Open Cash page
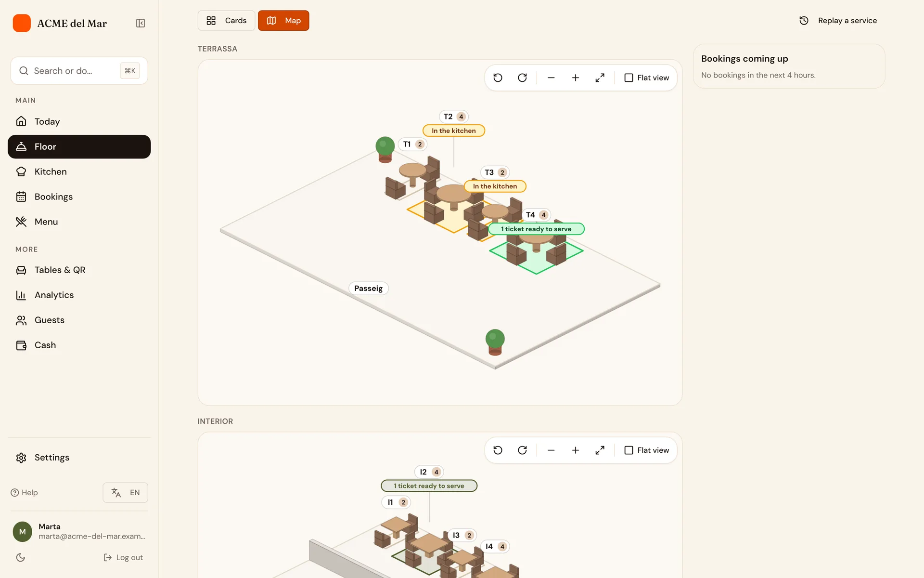 (x=79, y=345)
